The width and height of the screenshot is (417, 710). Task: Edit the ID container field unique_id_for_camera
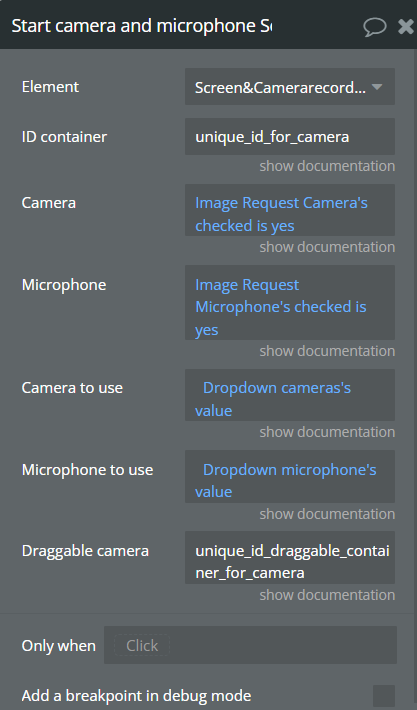(290, 136)
